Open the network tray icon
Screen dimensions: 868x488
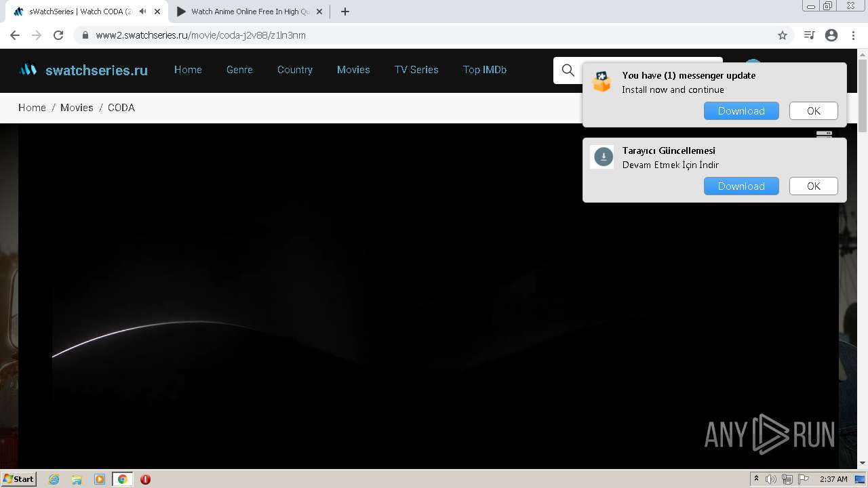(787, 479)
